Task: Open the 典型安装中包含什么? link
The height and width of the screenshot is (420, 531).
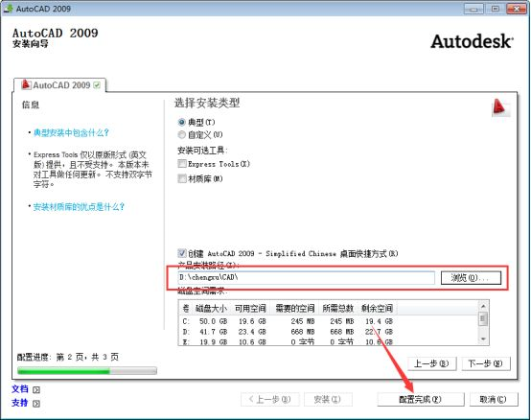Action: 71,132
